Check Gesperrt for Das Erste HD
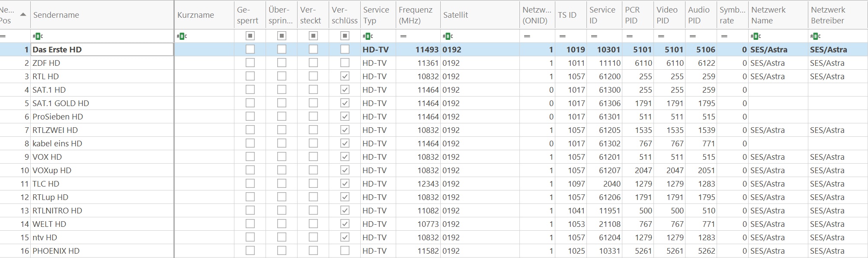868x258 pixels. tap(250, 49)
